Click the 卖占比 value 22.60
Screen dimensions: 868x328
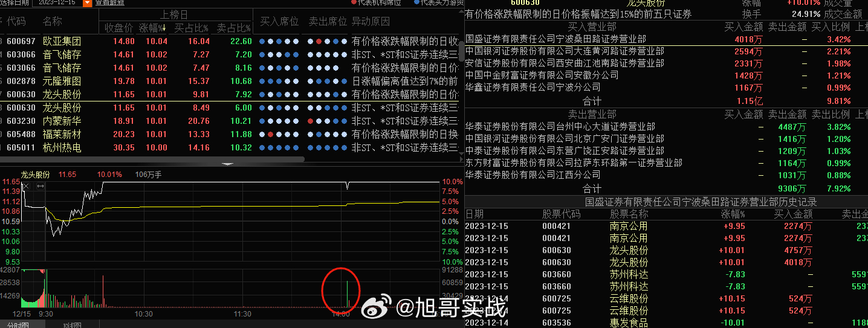241,42
